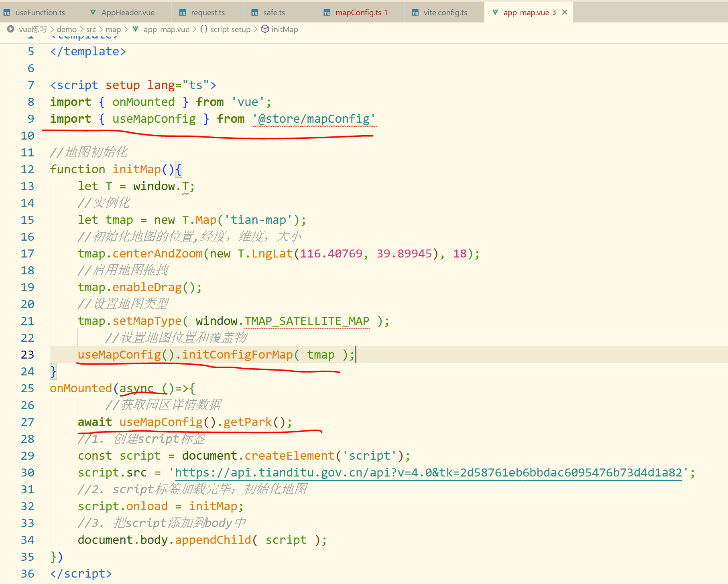
Task: Open the app-map.vue breadcrumb segment
Action: click(167, 29)
